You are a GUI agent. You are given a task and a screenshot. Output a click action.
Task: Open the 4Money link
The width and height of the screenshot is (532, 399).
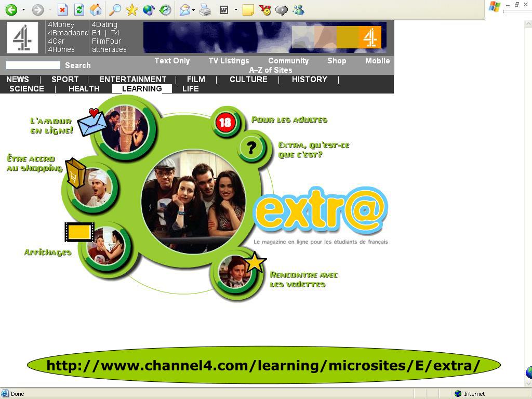click(61, 24)
